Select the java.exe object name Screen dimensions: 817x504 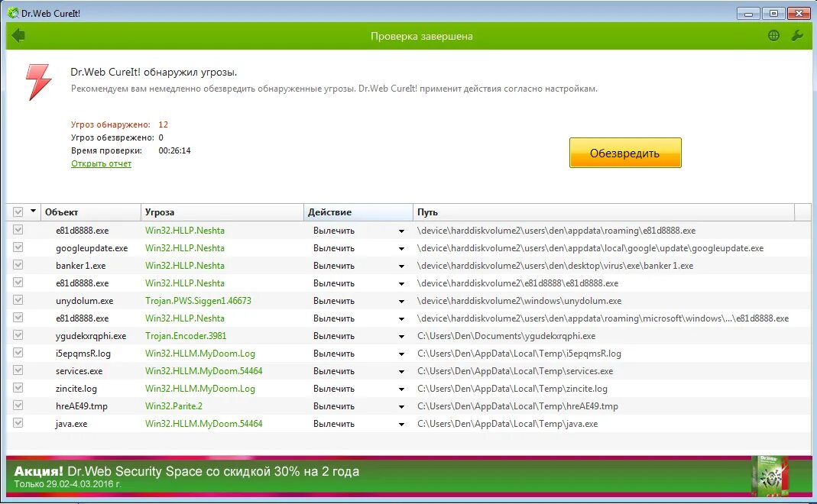tap(71, 424)
